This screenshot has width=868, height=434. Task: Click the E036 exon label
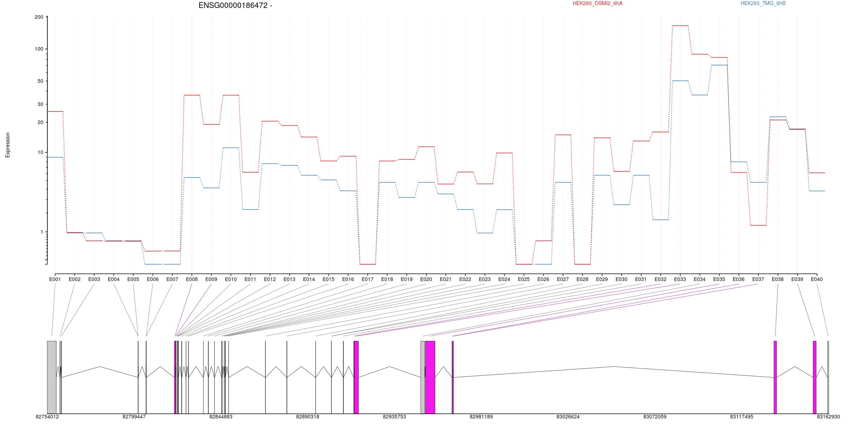739,279
